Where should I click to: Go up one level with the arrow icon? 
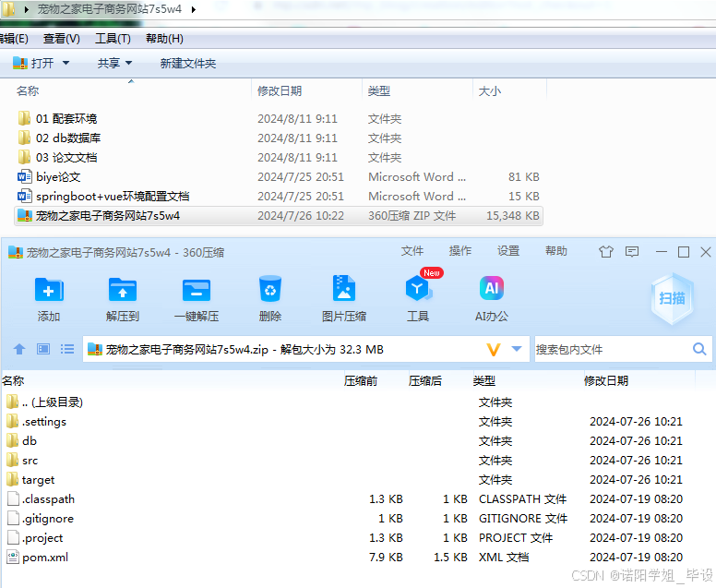[x=19, y=349]
